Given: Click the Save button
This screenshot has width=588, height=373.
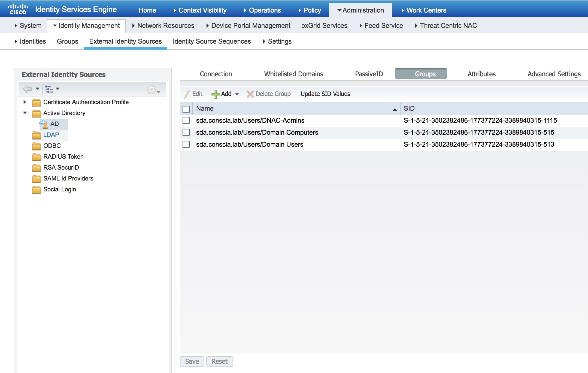Looking at the screenshot, I should click(x=192, y=362).
